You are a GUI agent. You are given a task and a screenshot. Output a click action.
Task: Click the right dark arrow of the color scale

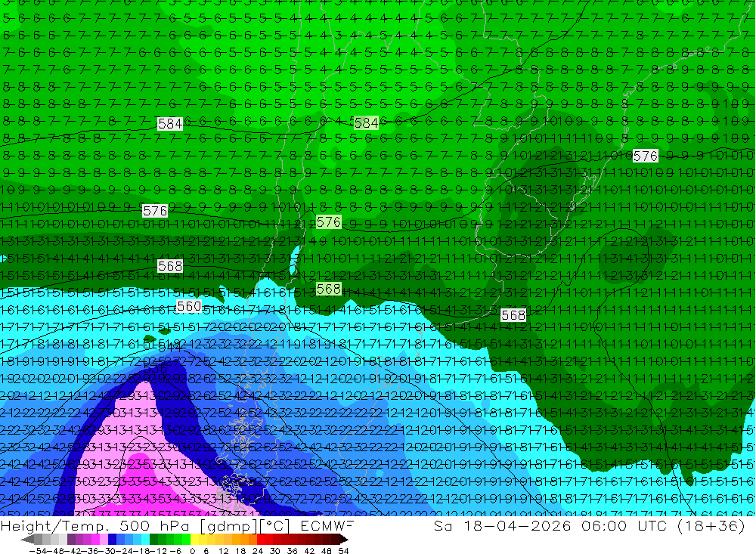[x=344, y=540]
